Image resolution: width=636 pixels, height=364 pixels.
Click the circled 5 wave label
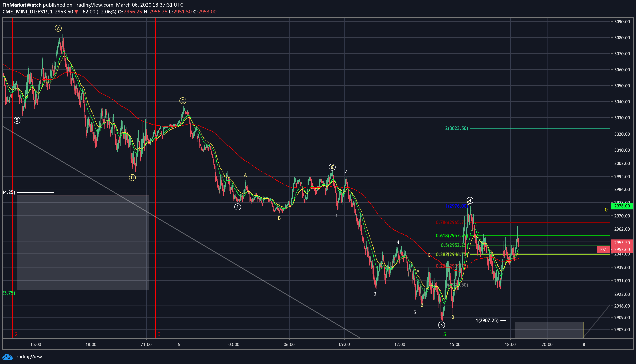(17, 121)
